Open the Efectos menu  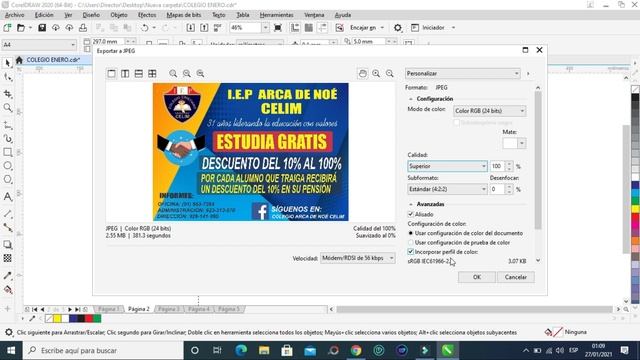(147, 15)
